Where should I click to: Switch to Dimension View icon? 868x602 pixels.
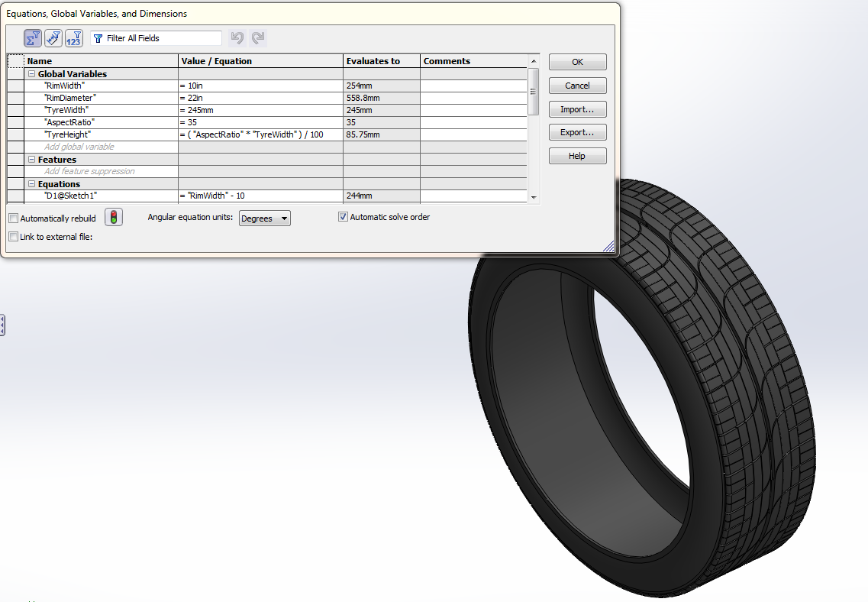point(73,38)
